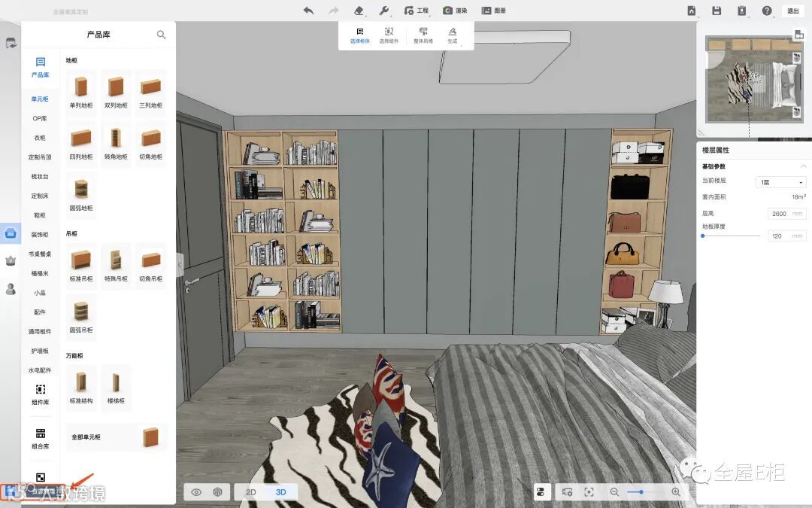
Task: Select the 配件 accessories category
Action: (40, 312)
